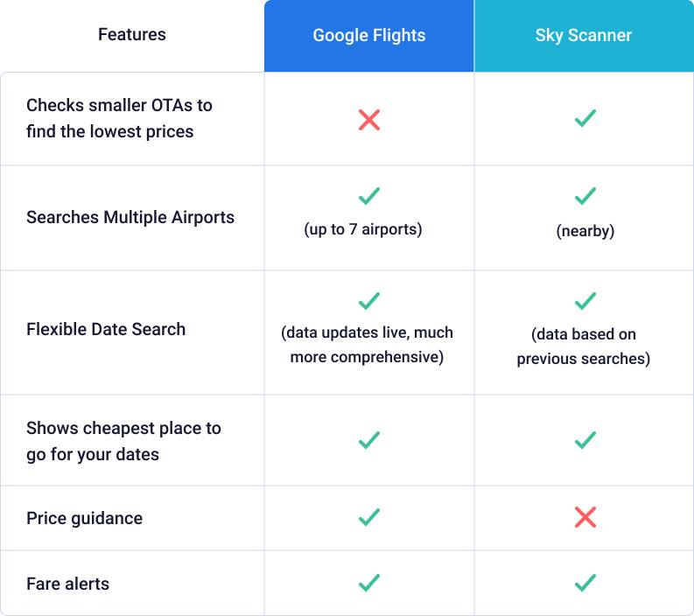Click the Price guidance row label
The width and height of the screenshot is (694, 616).
84,518
